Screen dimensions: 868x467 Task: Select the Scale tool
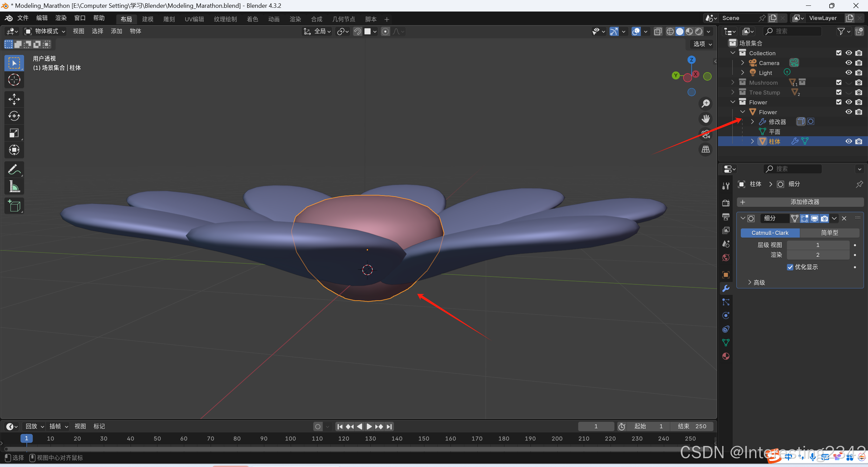[x=14, y=133]
